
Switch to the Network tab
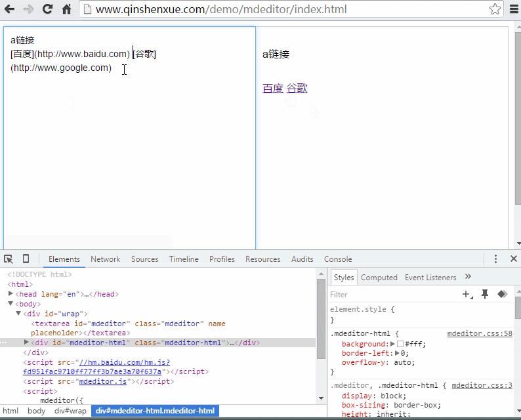pyautogui.click(x=105, y=259)
